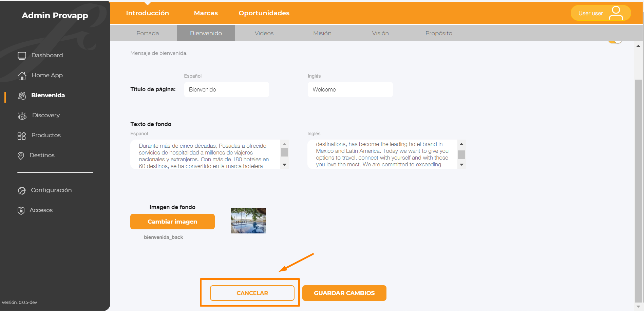Open the Portada sub-tab
This screenshot has width=644, height=311.
[x=148, y=33]
